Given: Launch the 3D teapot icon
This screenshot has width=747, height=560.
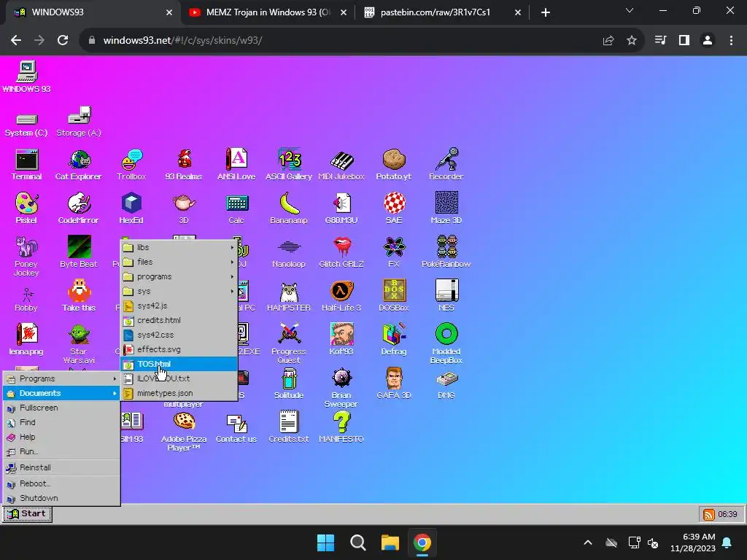Looking at the screenshot, I should 184,209.
